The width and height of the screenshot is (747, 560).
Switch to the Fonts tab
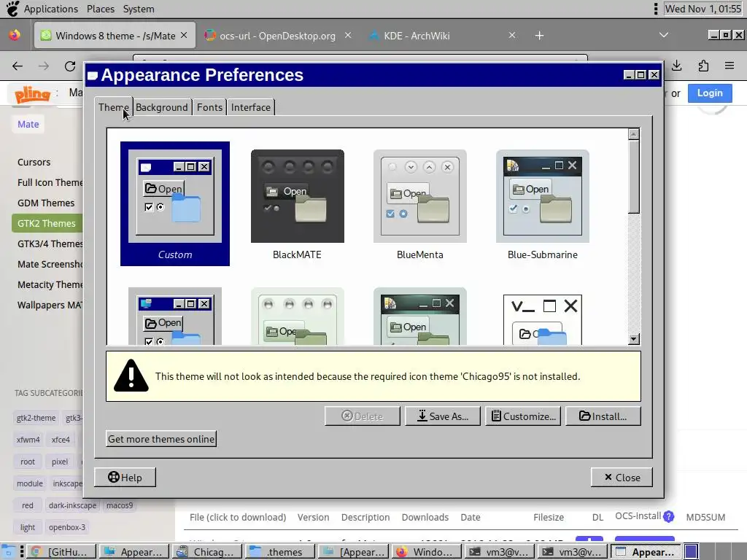(209, 107)
